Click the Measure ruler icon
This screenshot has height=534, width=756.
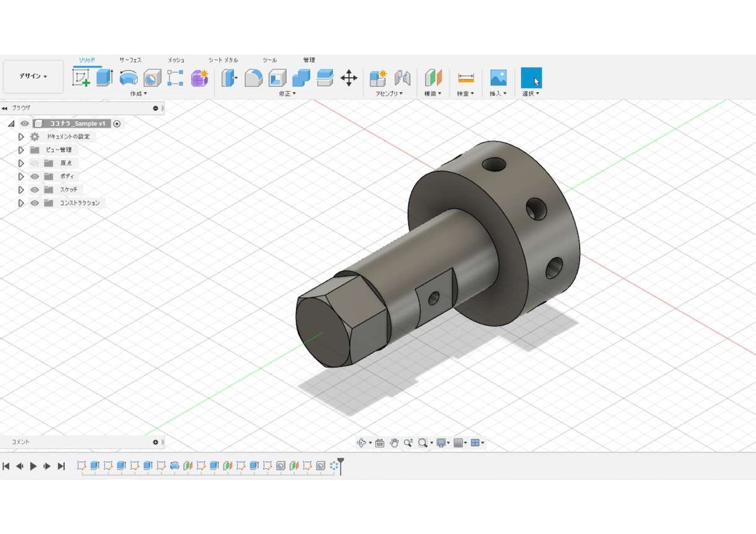(x=466, y=78)
